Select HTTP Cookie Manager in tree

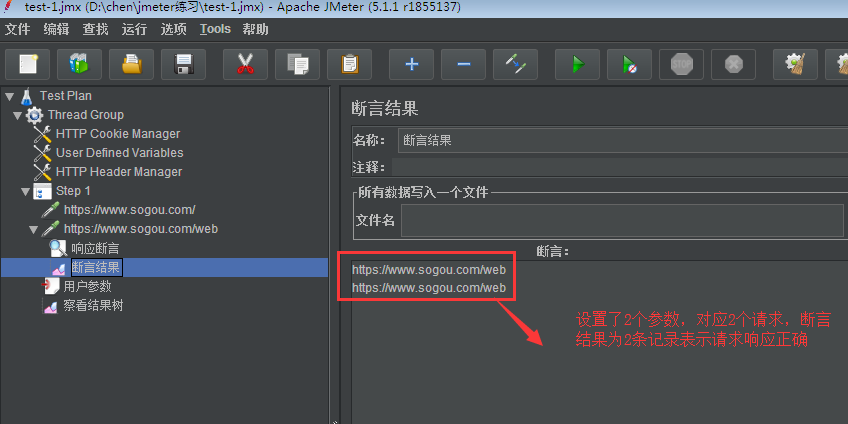[x=118, y=134]
